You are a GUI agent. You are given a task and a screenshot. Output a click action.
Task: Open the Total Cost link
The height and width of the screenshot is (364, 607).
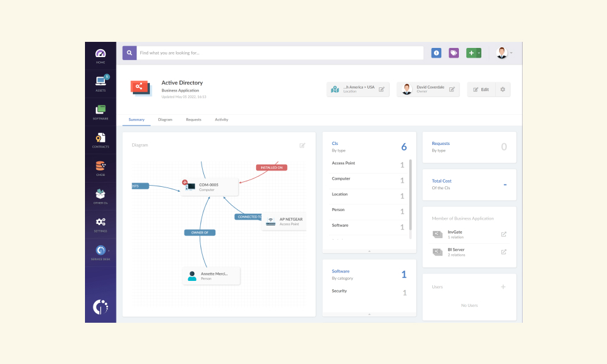pyautogui.click(x=441, y=181)
